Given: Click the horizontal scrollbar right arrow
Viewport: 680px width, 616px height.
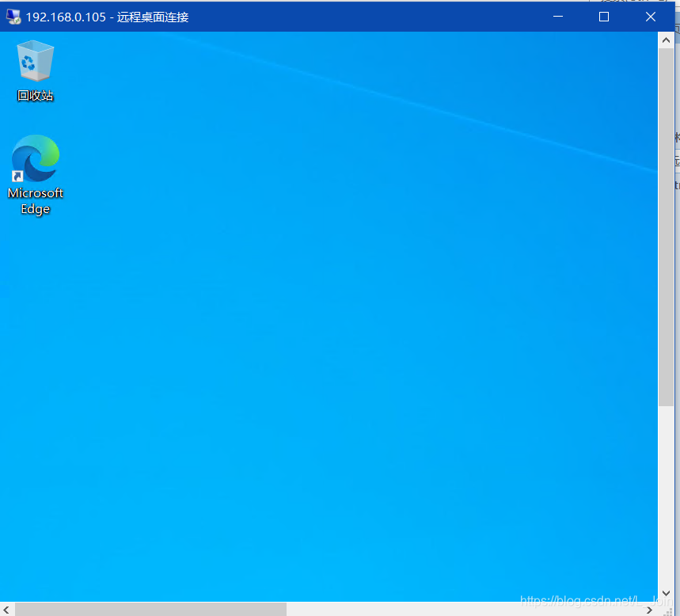Looking at the screenshot, I should [649, 610].
